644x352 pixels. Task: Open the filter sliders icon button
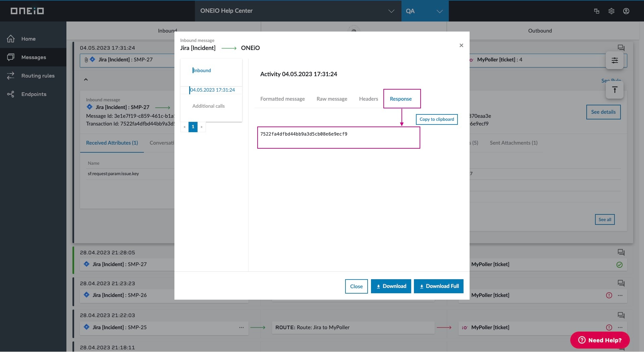(x=614, y=60)
